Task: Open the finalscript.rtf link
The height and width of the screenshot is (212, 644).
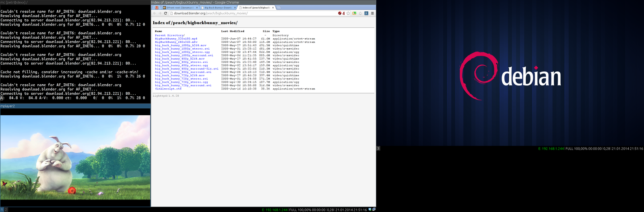Action: [168, 89]
